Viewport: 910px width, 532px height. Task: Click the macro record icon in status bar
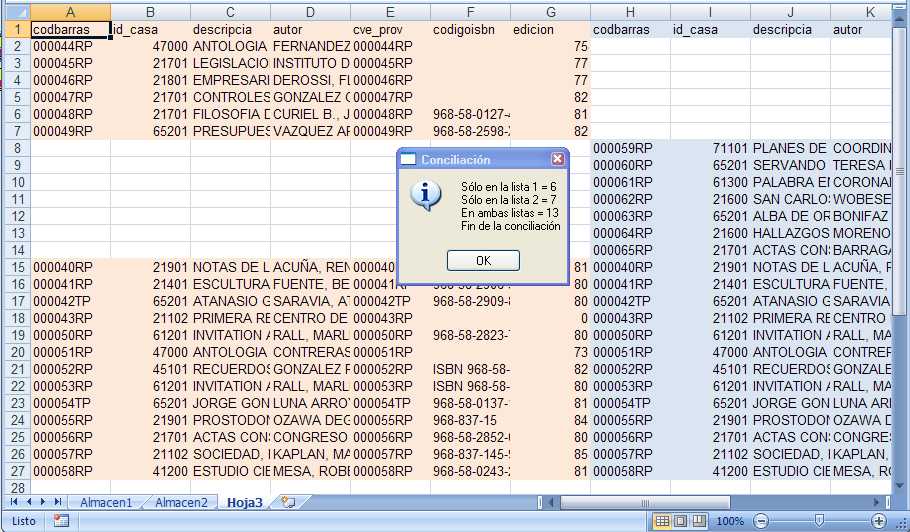click(61, 520)
